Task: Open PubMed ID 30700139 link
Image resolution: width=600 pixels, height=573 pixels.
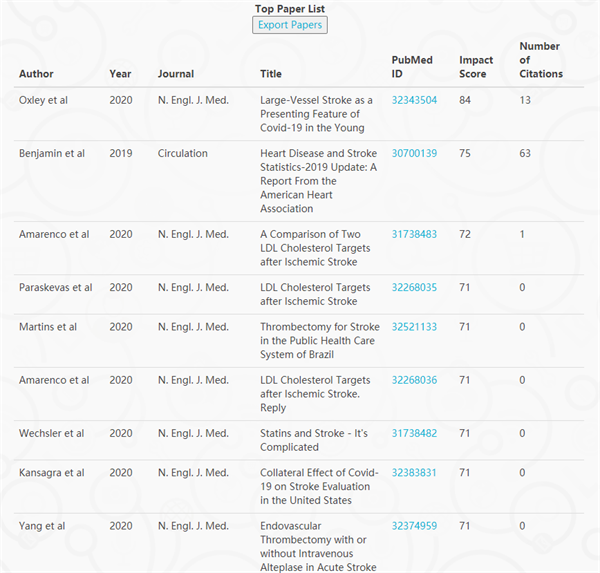Action: (x=414, y=153)
